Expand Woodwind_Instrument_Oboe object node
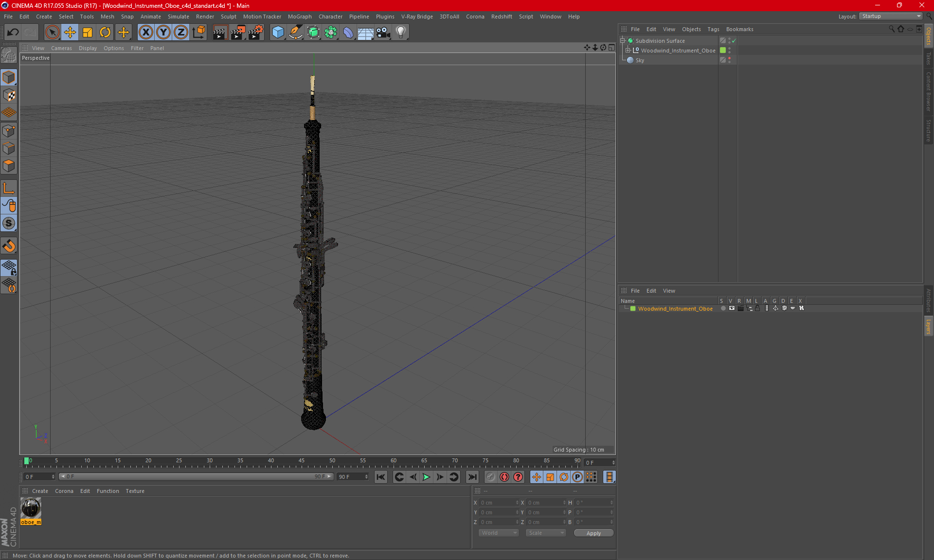 [x=628, y=51]
